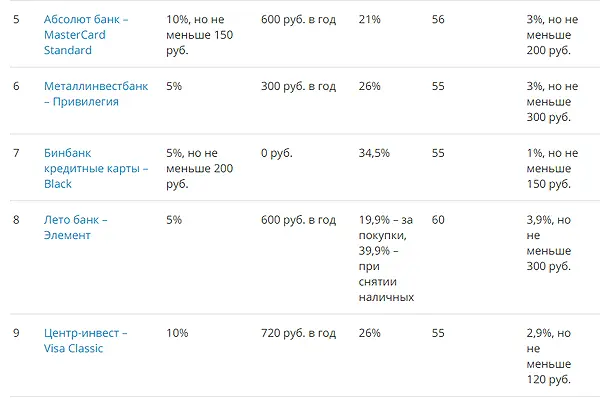Click row number 9 cell

(x=16, y=333)
